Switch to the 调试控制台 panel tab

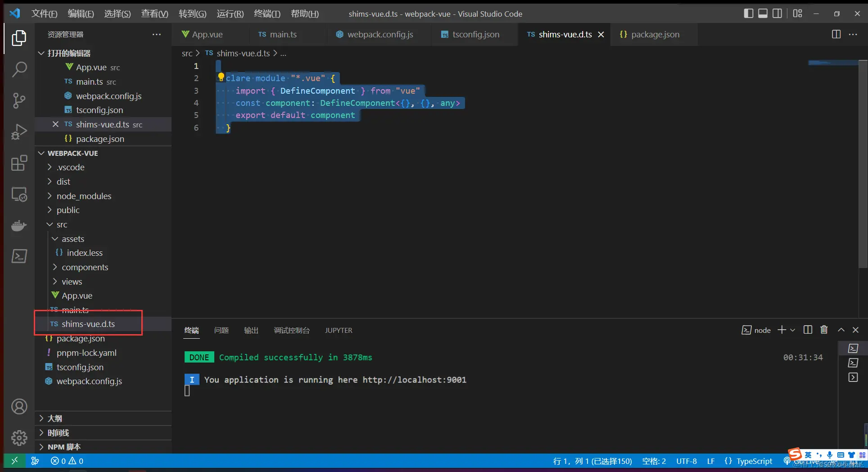(x=292, y=330)
